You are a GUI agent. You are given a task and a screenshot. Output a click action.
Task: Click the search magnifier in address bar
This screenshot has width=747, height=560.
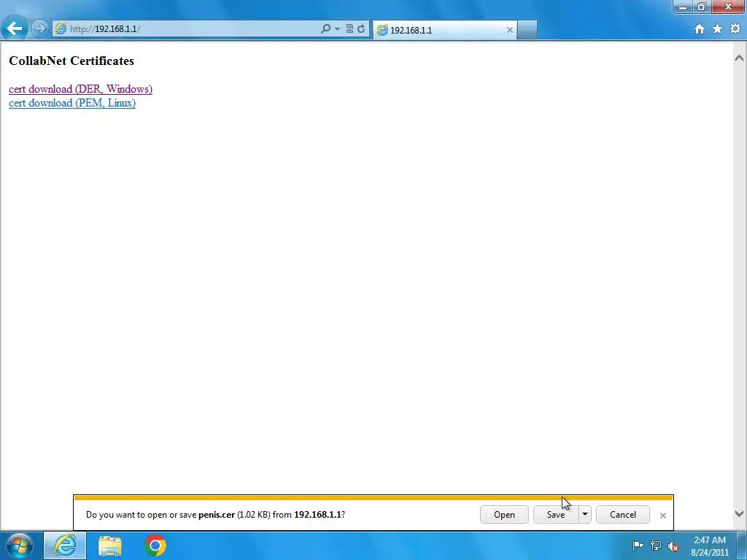pyautogui.click(x=325, y=28)
